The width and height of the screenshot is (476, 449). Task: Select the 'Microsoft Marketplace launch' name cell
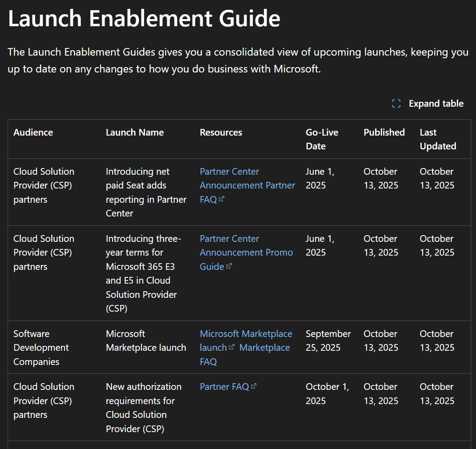tap(146, 341)
